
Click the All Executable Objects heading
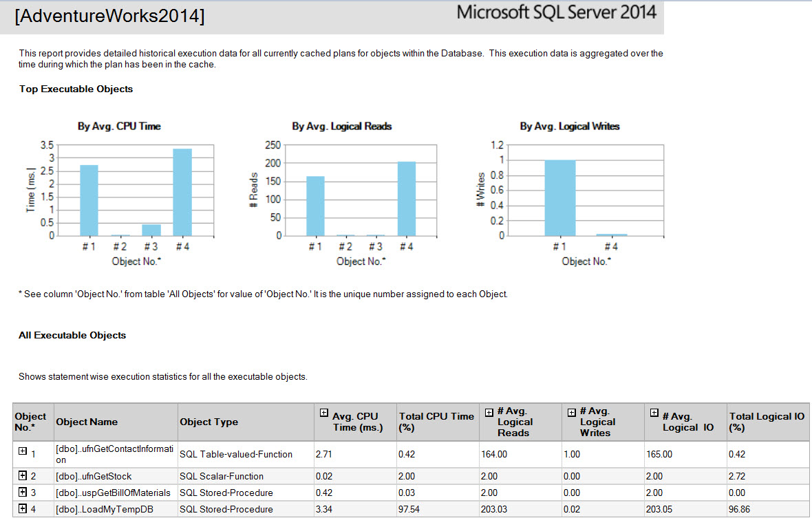click(x=72, y=335)
